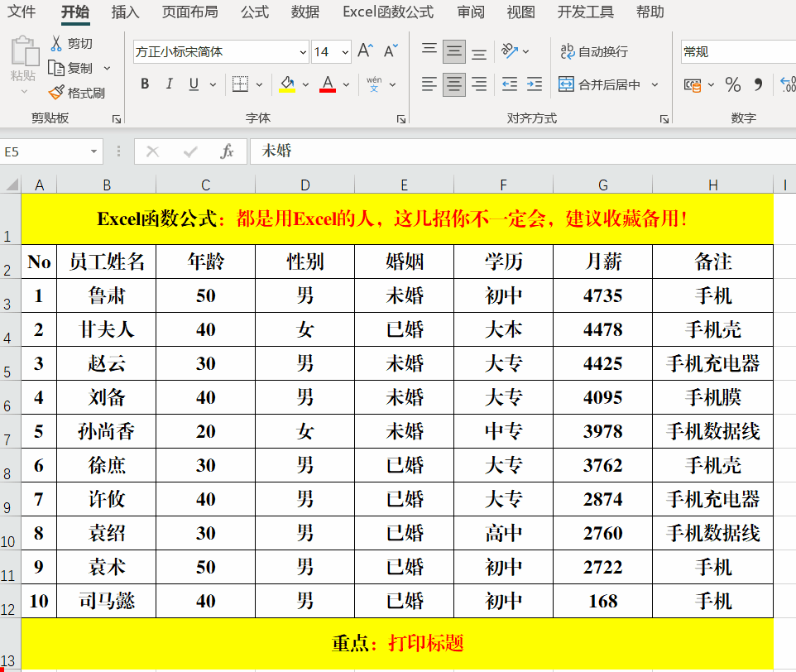
Task: Open alignment settings dialog launcher
Action: (664, 119)
